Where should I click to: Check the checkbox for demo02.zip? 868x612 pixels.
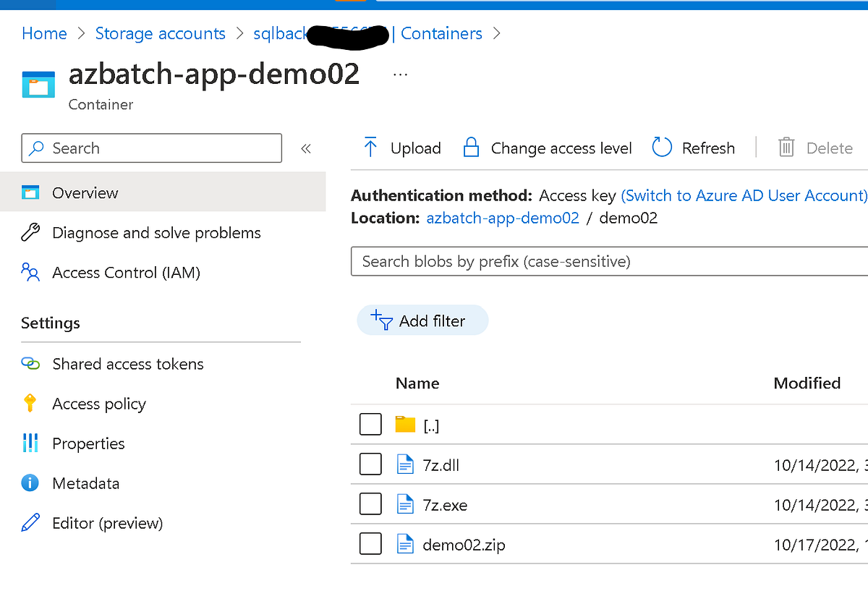click(x=370, y=543)
